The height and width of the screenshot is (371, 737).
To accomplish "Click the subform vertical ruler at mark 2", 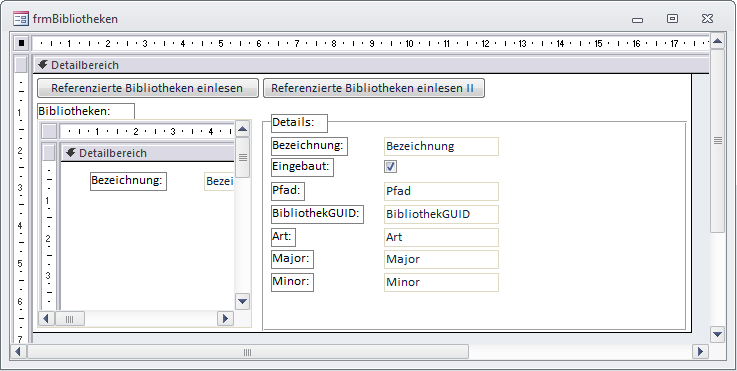I will (48, 239).
